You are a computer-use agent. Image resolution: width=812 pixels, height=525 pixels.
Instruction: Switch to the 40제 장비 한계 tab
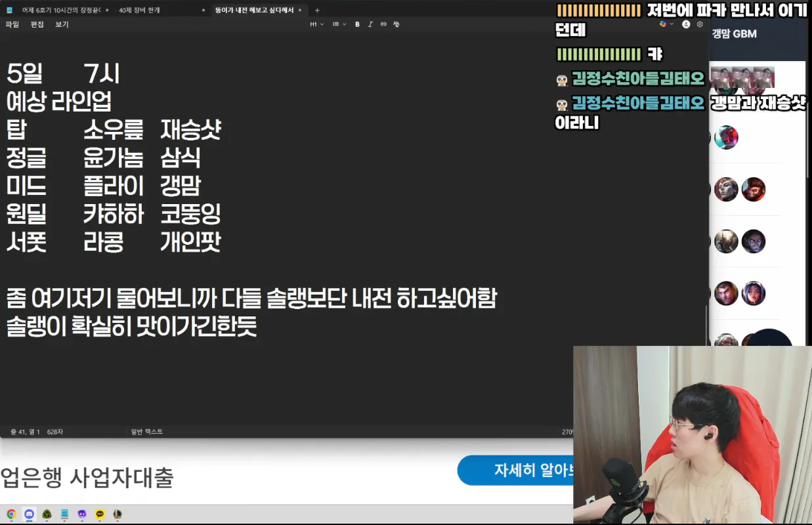tap(139, 10)
